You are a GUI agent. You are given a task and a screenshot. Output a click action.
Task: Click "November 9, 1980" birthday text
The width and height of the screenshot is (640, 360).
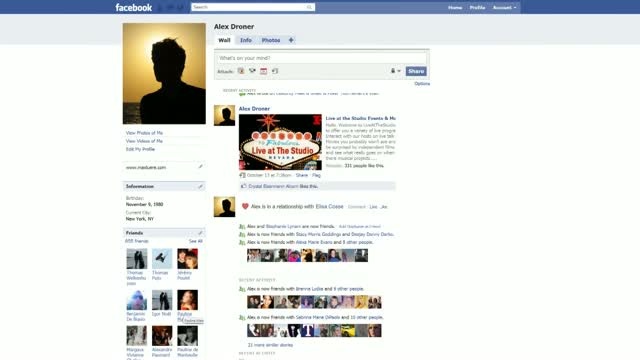click(144, 204)
